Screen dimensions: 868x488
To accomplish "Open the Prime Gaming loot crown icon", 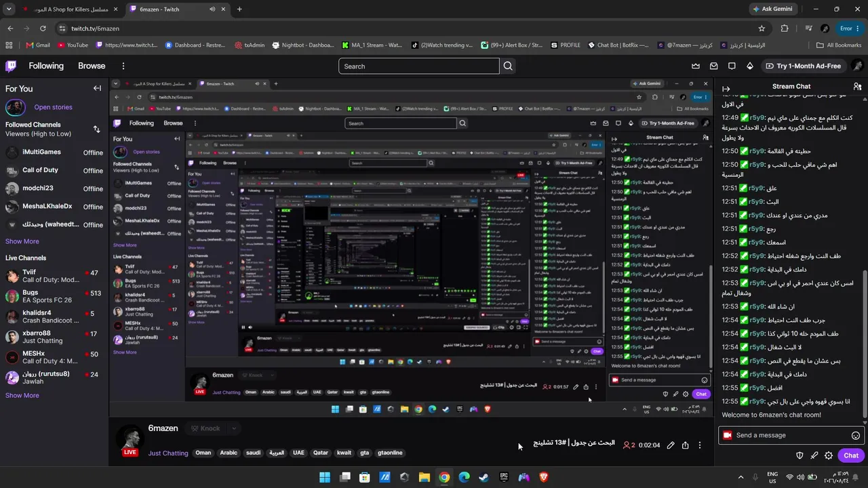I will [696, 66].
